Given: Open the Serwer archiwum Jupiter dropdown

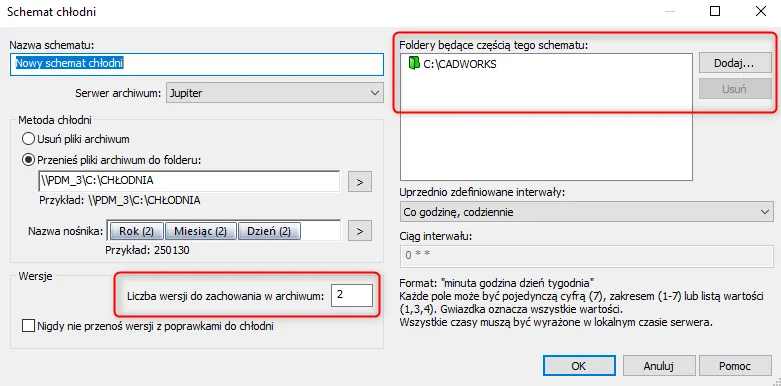Looking at the screenshot, I should [274, 93].
